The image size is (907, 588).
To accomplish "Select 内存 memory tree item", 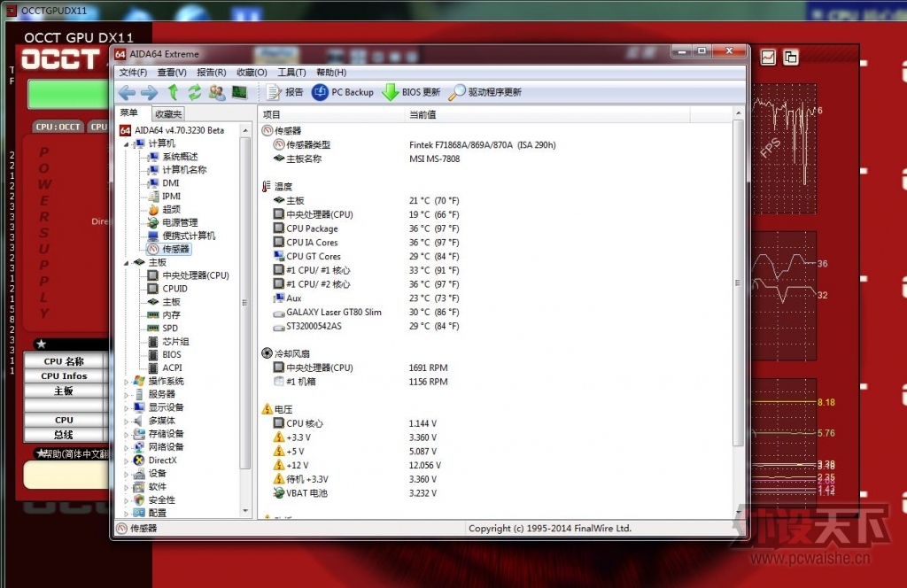I will coord(171,315).
